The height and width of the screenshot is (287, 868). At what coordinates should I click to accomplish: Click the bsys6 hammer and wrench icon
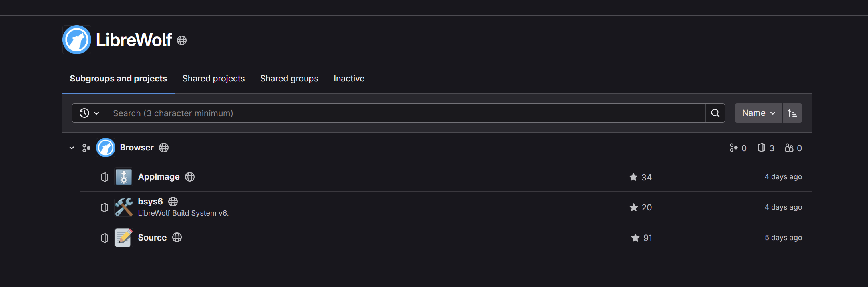[124, 207]
